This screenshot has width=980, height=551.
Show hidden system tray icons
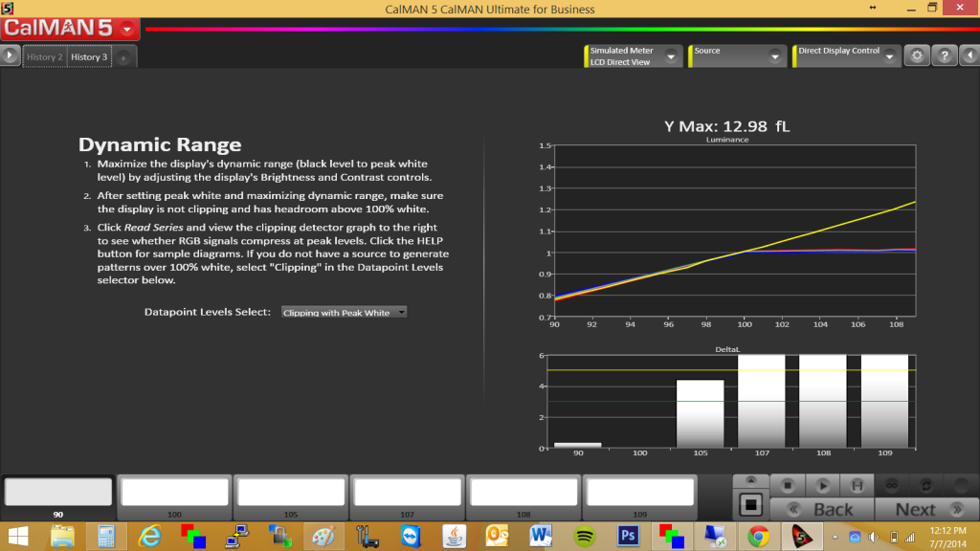point(835,538)
